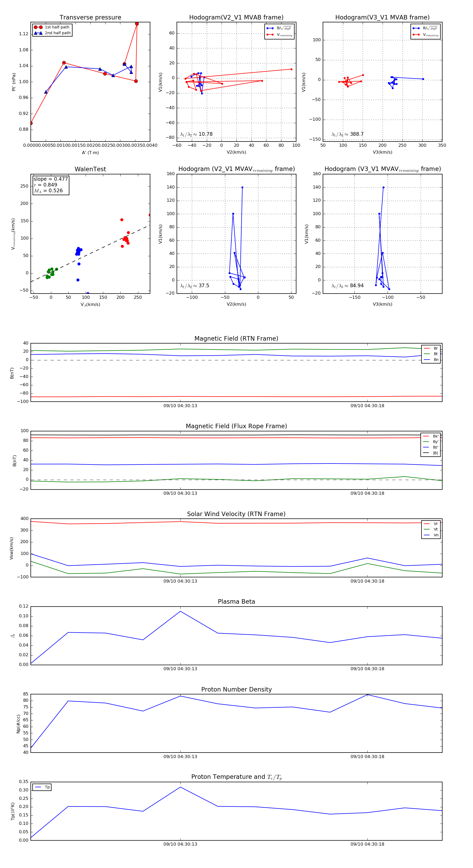Click the y-axis label Pt' (nPa)
This screenshot has width=473, height=868.
point(14,82)
